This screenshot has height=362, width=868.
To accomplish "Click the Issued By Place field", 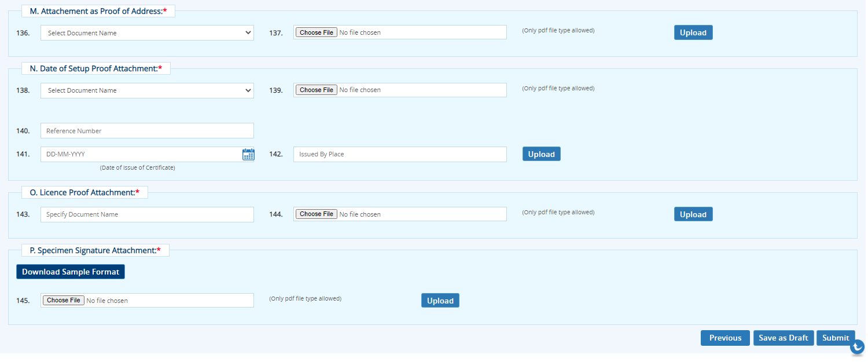I will pyautogui.click(x=399, y=155).
